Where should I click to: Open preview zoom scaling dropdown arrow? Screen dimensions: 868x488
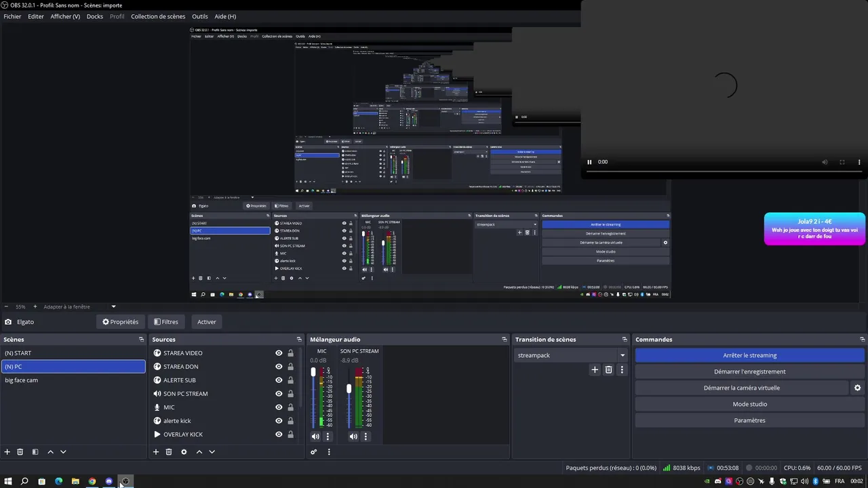[113, 307]
